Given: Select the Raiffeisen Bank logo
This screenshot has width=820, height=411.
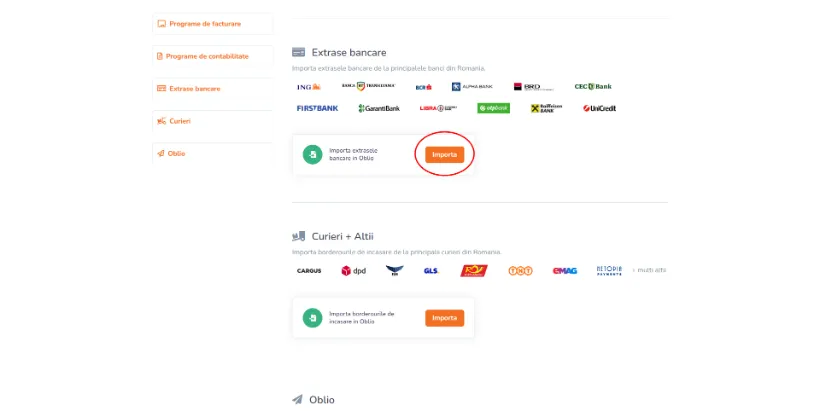Looking at the screenshot, I should point(546,108).
